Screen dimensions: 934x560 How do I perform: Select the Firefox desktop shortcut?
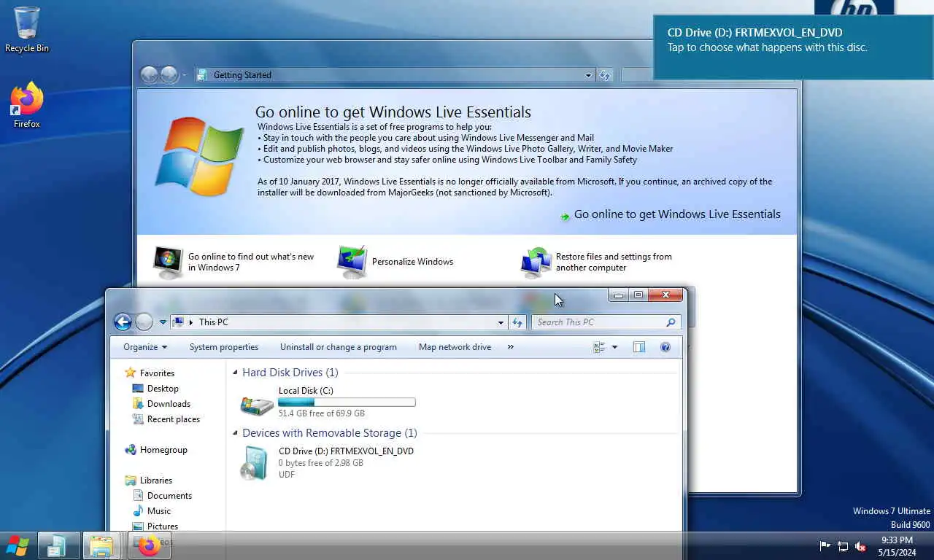(27, 106)
